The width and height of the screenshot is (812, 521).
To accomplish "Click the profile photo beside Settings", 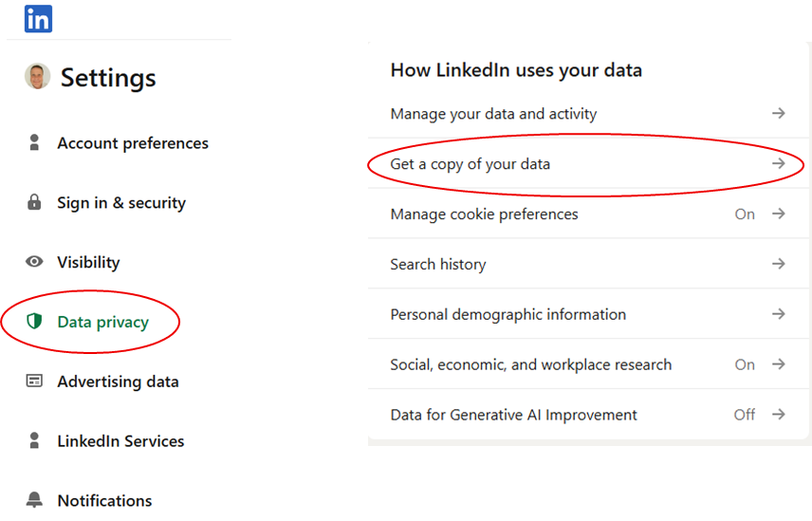I will click(37, 77).
